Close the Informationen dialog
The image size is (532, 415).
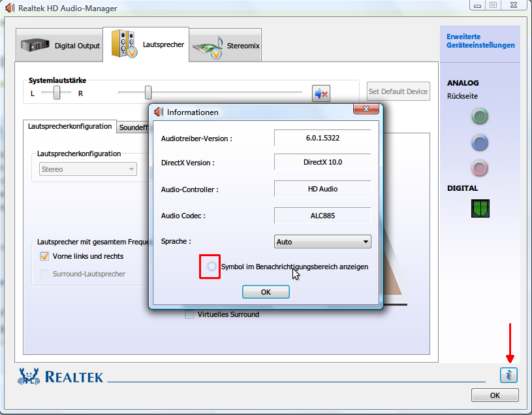(x=366, y=108)
